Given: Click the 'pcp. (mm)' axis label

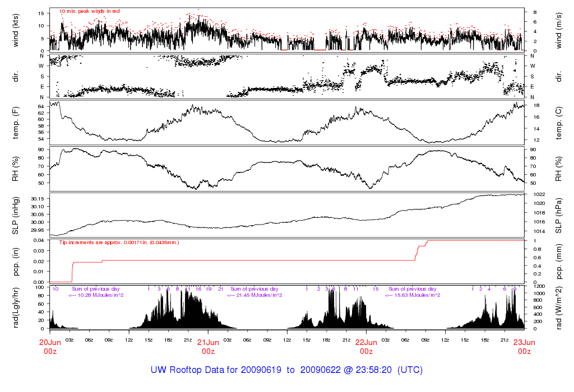Looking at the screenshot, I should (559, 262).
